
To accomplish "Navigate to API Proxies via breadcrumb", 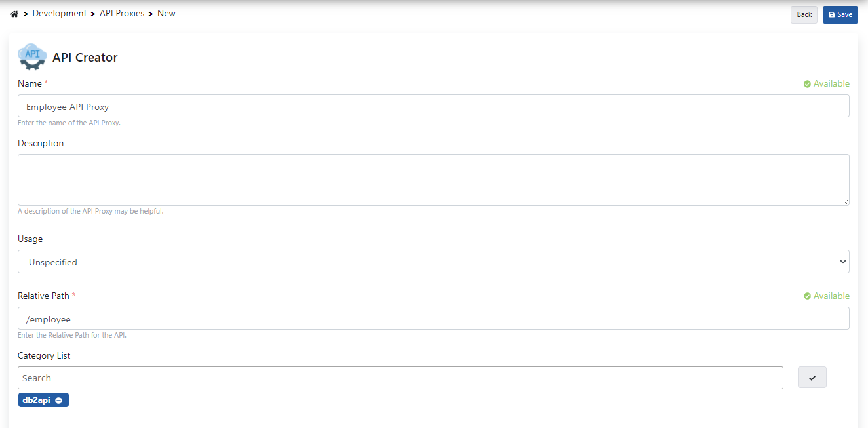I will tap(122, 12).
